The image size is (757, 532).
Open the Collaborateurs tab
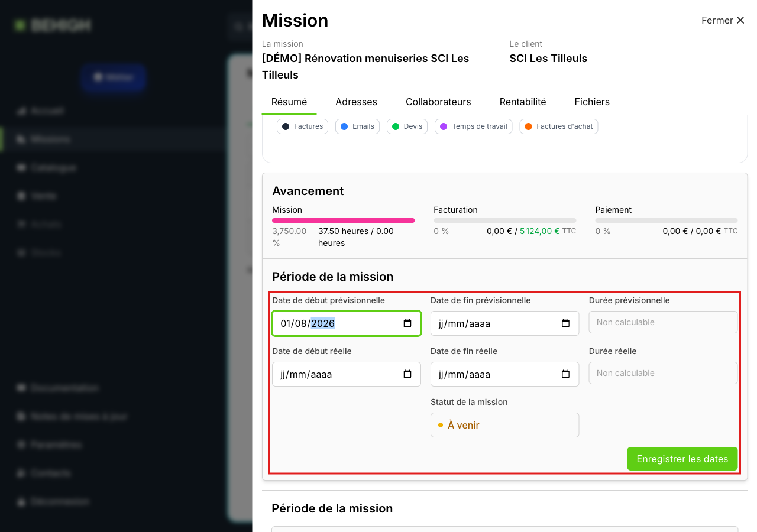[x=438, y=102]
